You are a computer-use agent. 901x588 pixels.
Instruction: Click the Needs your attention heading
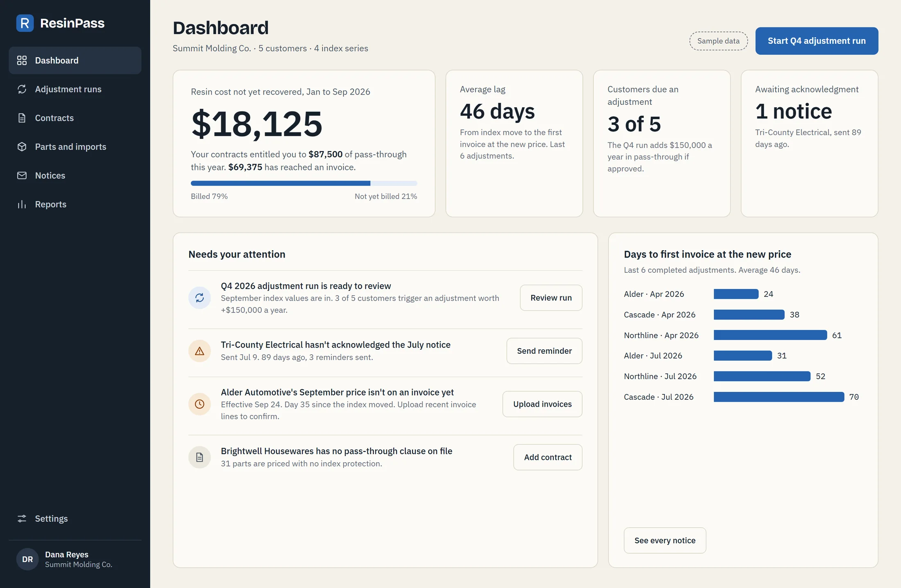pyautogui.click(x=237, y=254)
